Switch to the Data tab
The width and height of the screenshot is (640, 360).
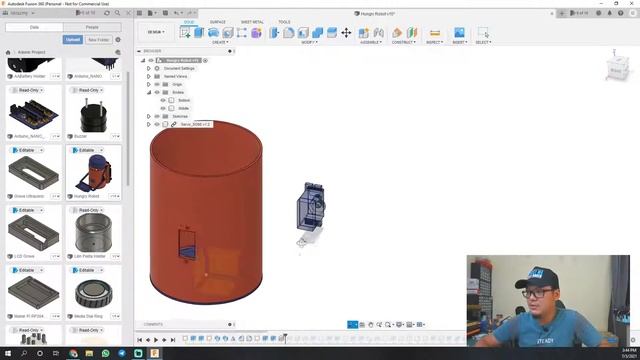click(34, 27)
